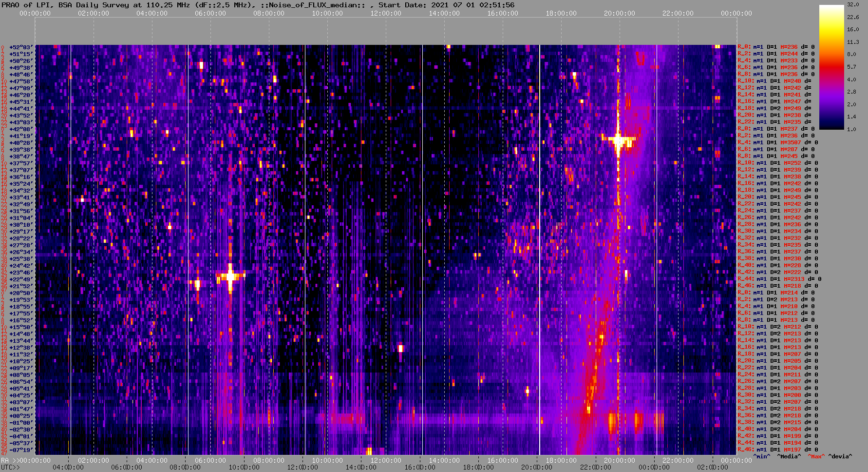Click the +40°28' declination label
Viewport: 868px width, 472px height.
point(20,143)
